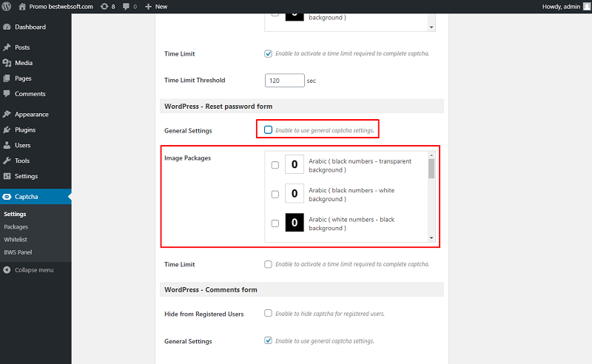The height and width of the screenshot is (364, 592).
Task: Click the Collapse menu arrow icon
Action: click(x=7, y=270)
